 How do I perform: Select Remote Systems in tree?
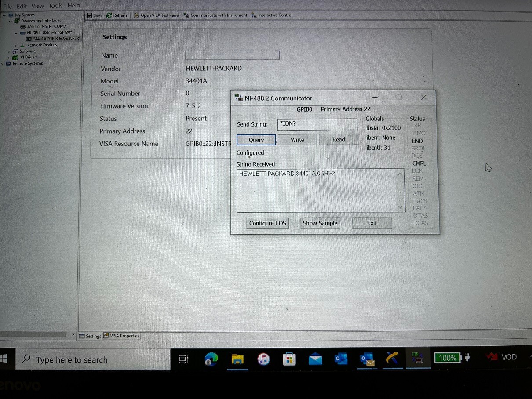[x=25, y=63]
